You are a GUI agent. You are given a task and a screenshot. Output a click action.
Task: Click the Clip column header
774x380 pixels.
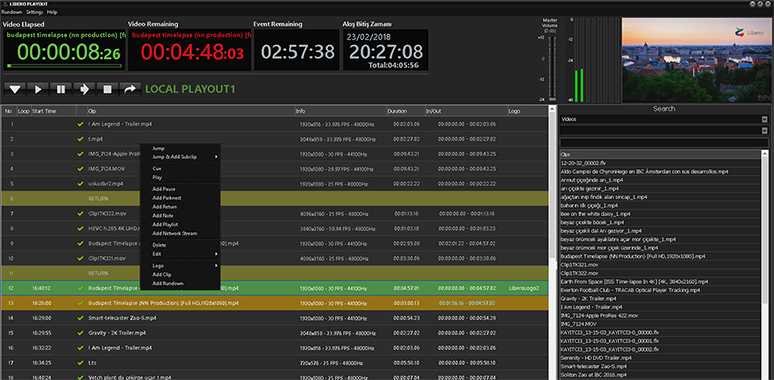pos(191,112)
